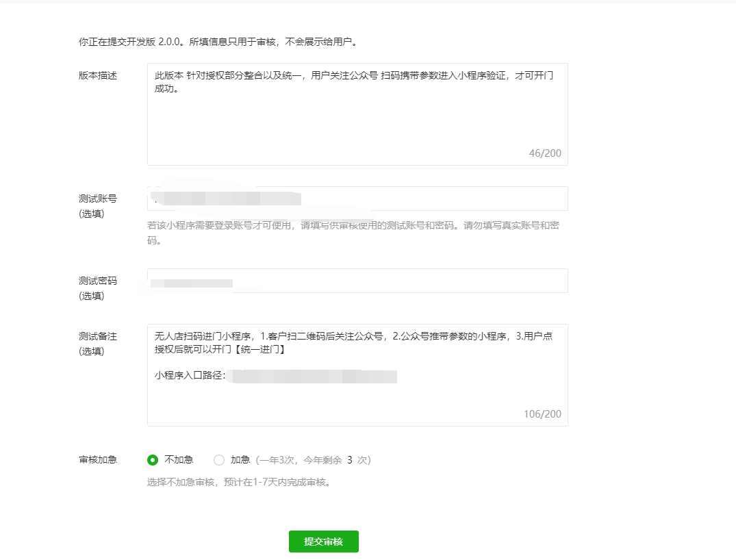Click the 46/200 character counter
Image resolution: width=736 pixels, height=560 pixels.
point(545,153)
